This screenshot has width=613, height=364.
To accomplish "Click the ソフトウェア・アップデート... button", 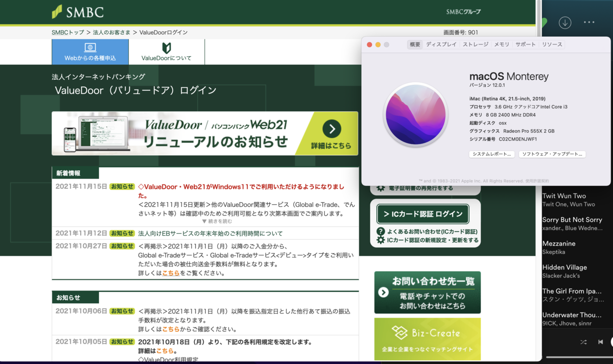I will pyautogui.click(x=552, y=154).
